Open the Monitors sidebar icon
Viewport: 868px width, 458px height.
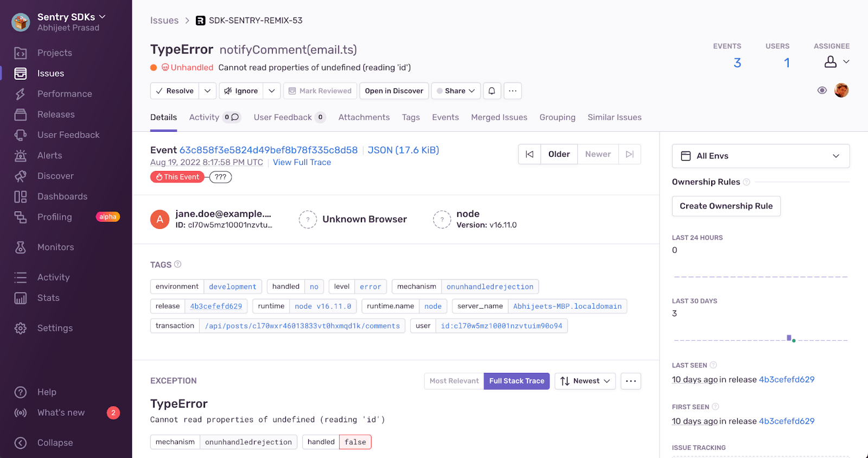pyautogui.click(x=21, y=247)
